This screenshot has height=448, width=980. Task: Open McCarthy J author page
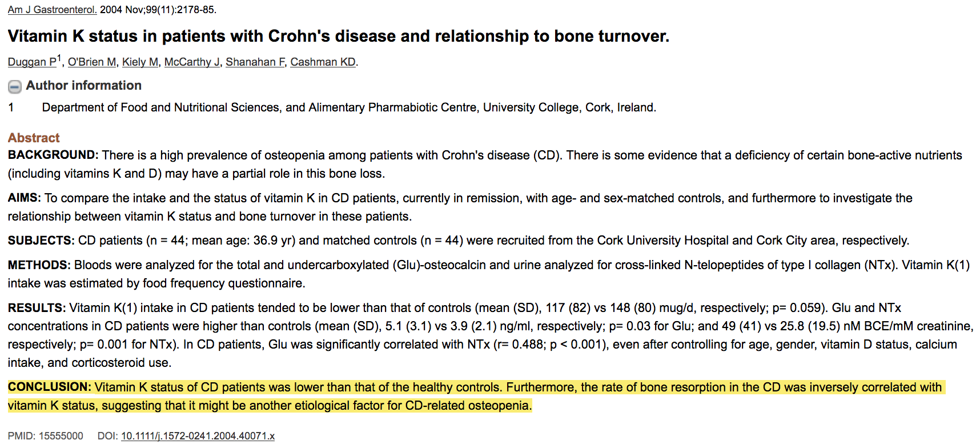pos(191,62)
